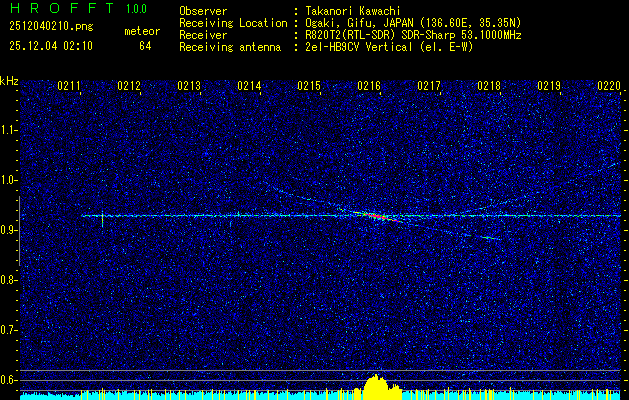
Task: Click the HROFFT title text
Action: click(62, 8)
